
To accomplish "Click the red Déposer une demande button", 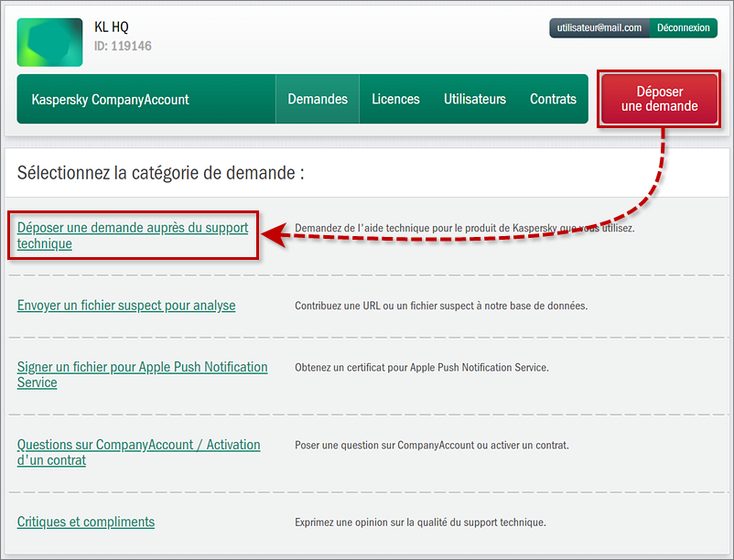I will tap(659, 99).
